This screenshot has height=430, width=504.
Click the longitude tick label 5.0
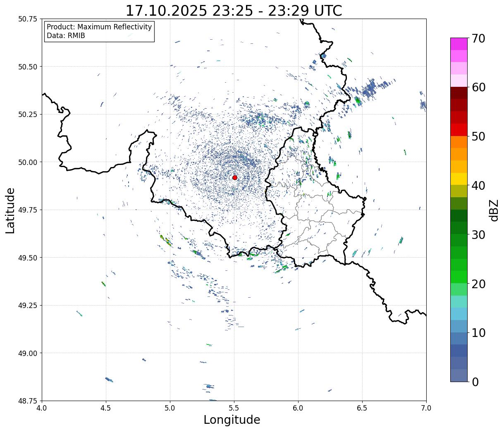click(170, 408)
